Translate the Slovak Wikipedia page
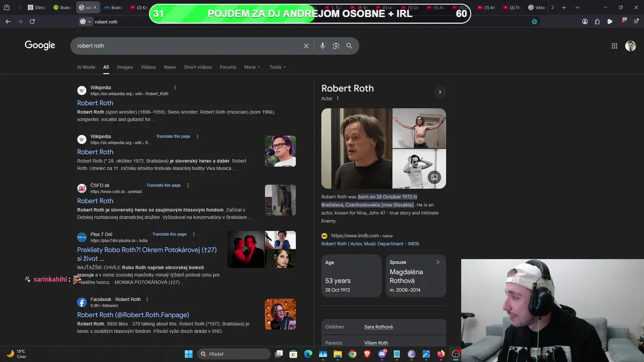644x362 pixels. [173, 136]
